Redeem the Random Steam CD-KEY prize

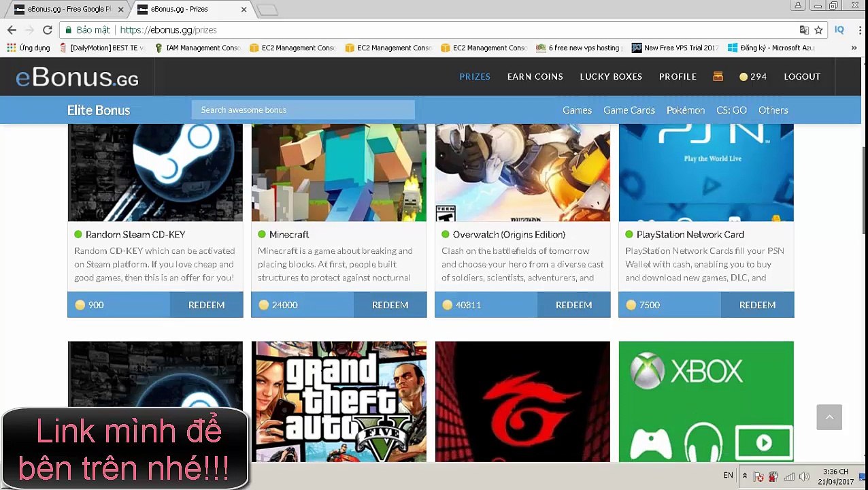206,305
